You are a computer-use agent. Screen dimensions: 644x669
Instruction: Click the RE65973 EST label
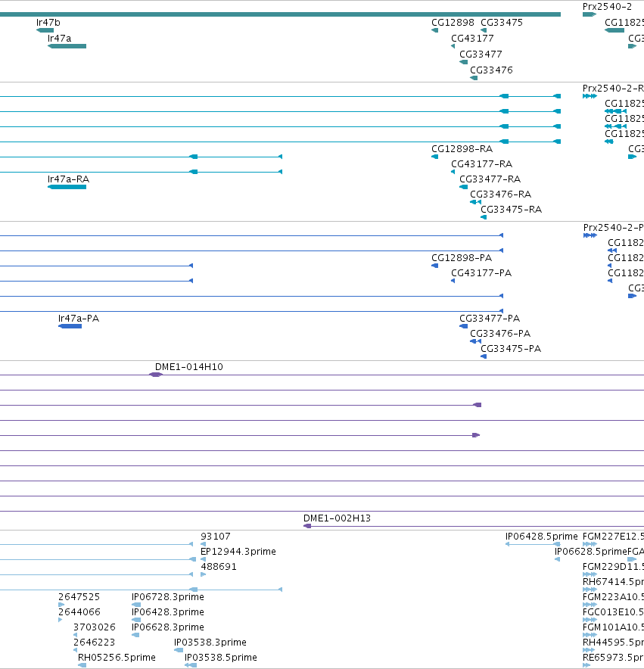click(x=613, y=658)
